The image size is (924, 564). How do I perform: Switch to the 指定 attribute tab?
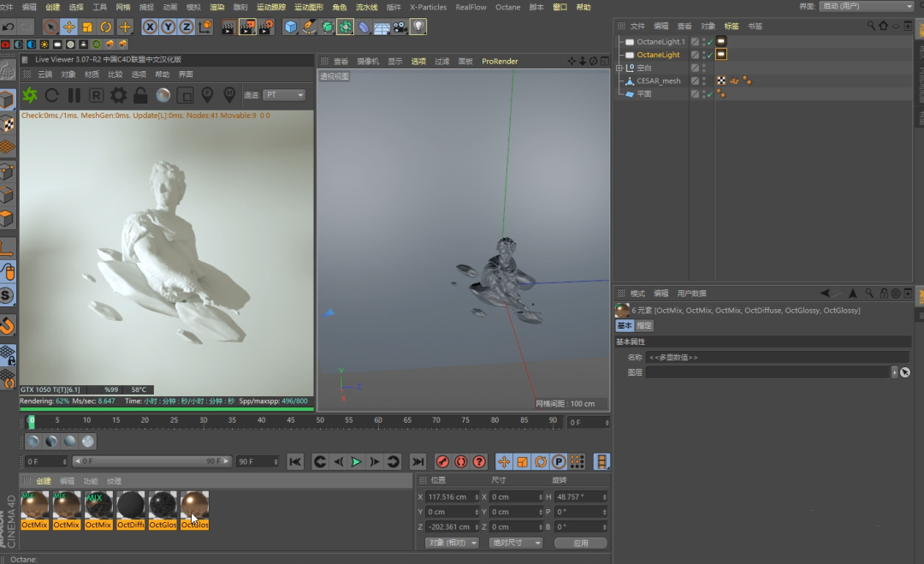tap(644, 325)
